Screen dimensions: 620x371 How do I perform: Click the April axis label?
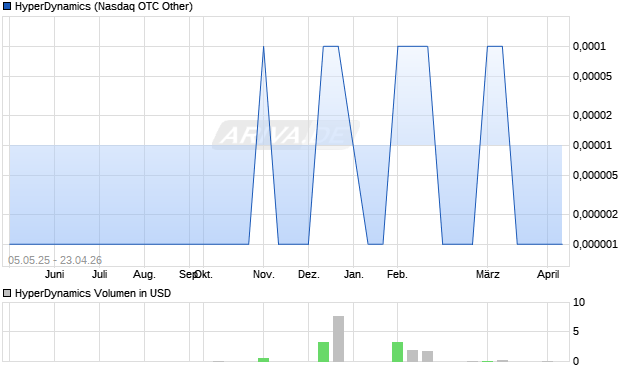tap(548, 274)
